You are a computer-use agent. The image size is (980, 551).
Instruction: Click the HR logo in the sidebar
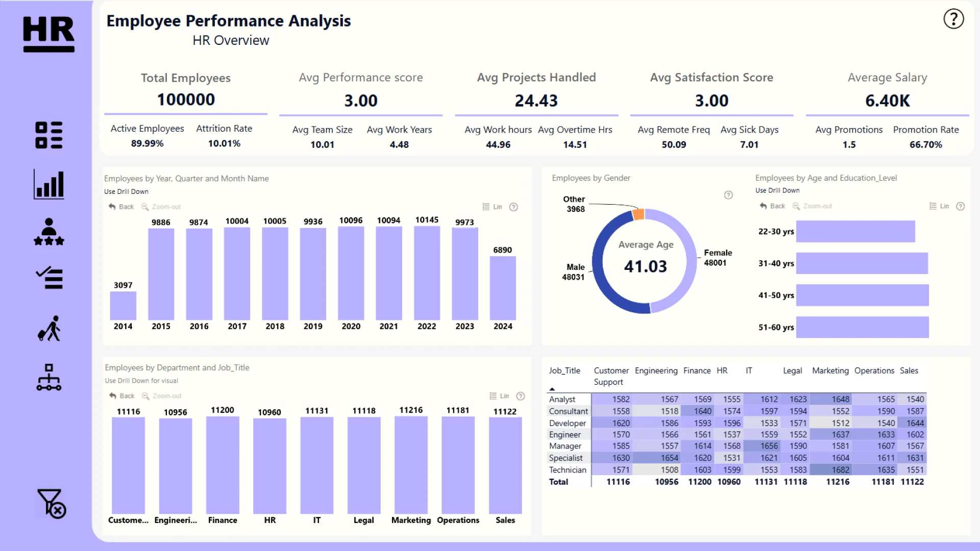pos(49,34)
